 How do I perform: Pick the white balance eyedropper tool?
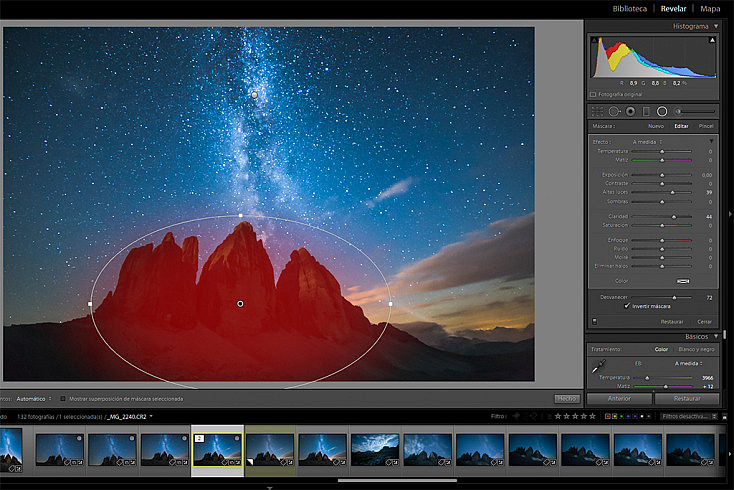[x=599, y=366]
